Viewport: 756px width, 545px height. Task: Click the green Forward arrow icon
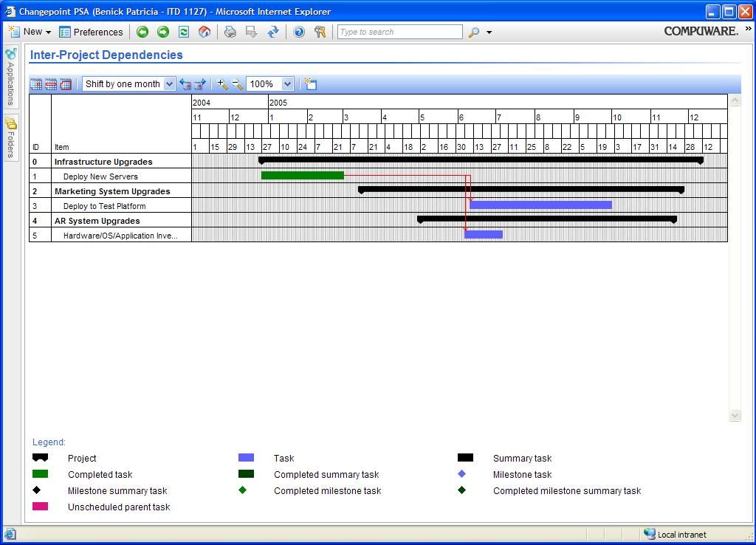(163, 32)
